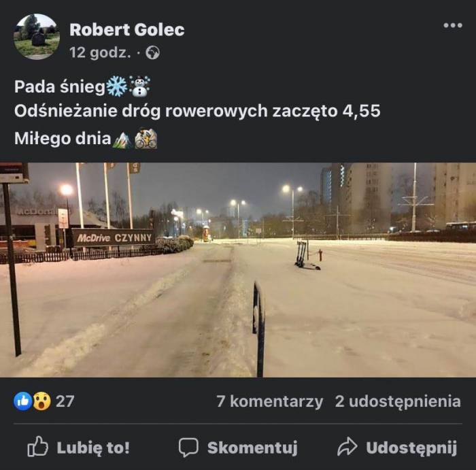Open Robert Golec's profile picture
Image resolution: width=476 pixels, height=470 pixels.
tap(37, 37)
